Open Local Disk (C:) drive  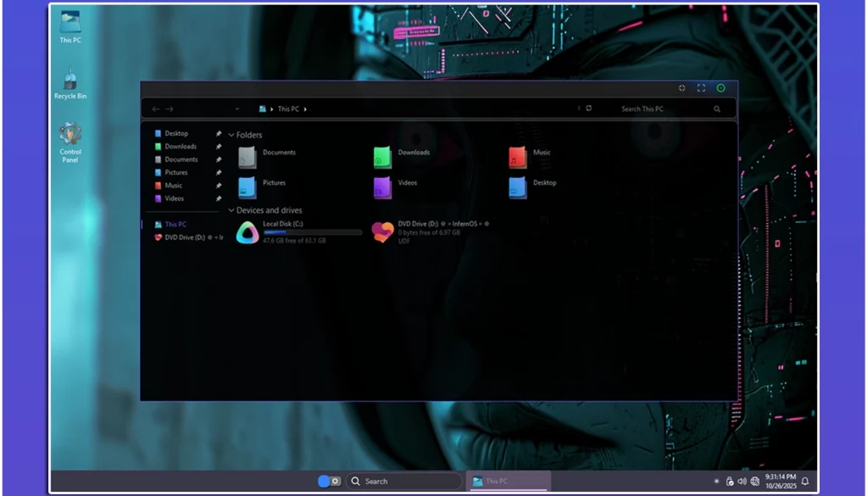click(x=248, y=232)
